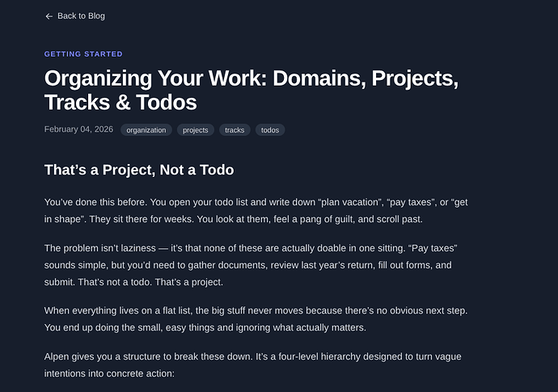This screenshot has height=392, width=558.
Task: Open the Getting Started category label
Action: (x=83, y=54)
